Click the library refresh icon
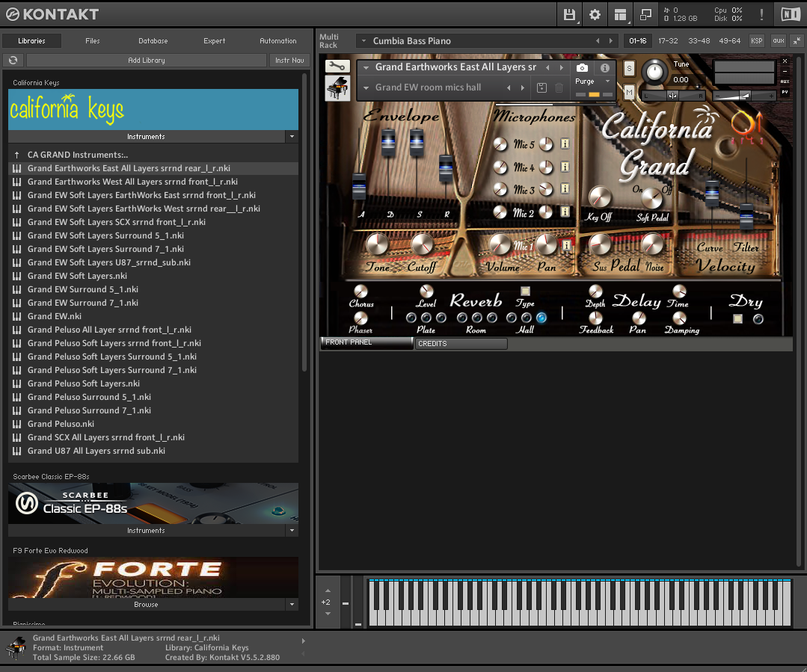 click(13, 61)
